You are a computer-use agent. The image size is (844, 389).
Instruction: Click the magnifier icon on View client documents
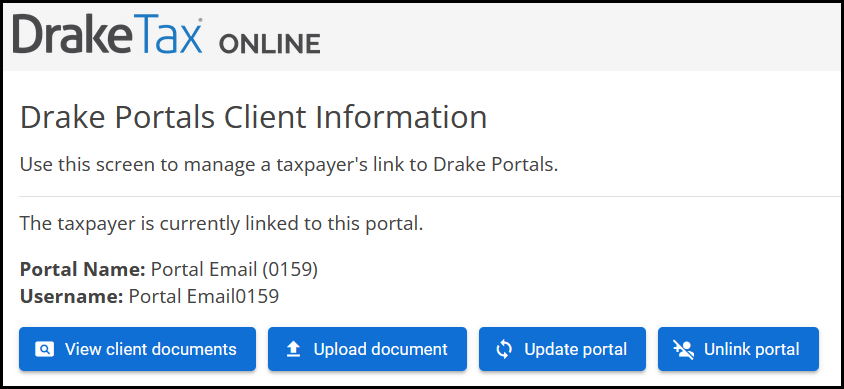click(45, 349)
